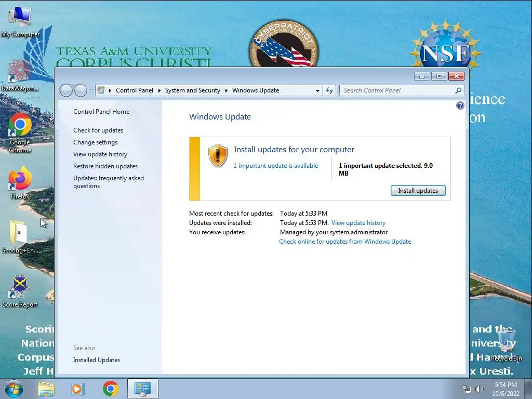Open Score Report desktop shortcut

[20, 291]
